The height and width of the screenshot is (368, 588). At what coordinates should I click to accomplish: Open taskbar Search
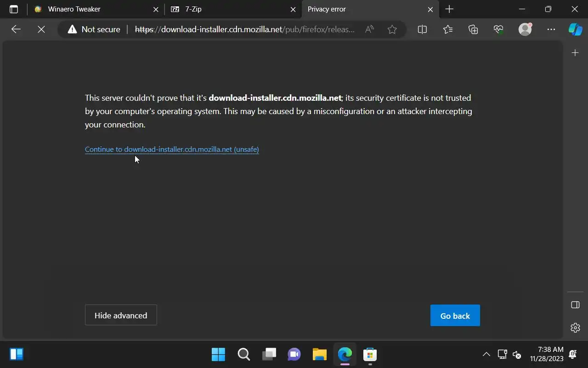pyautogui.click(x=243, y=354)
